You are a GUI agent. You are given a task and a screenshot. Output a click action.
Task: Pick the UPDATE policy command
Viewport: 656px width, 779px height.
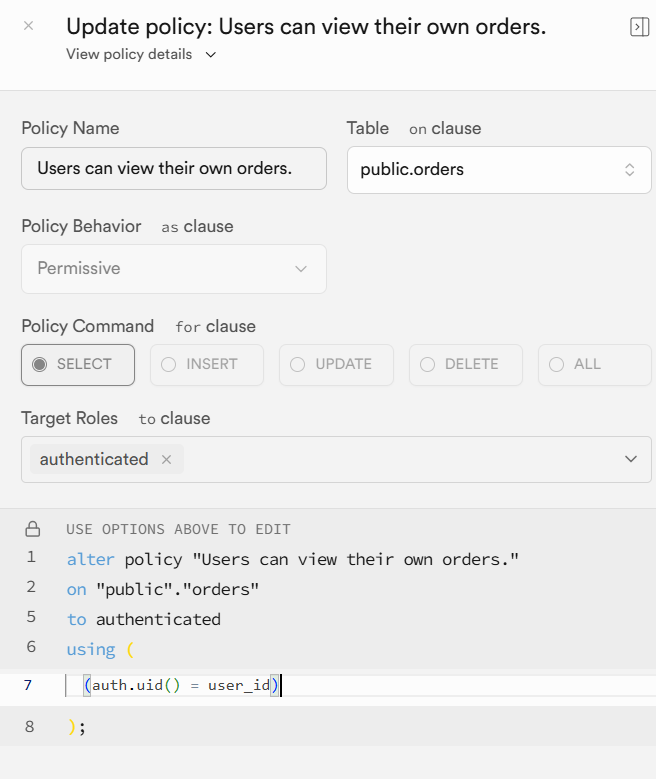point(336,365)
